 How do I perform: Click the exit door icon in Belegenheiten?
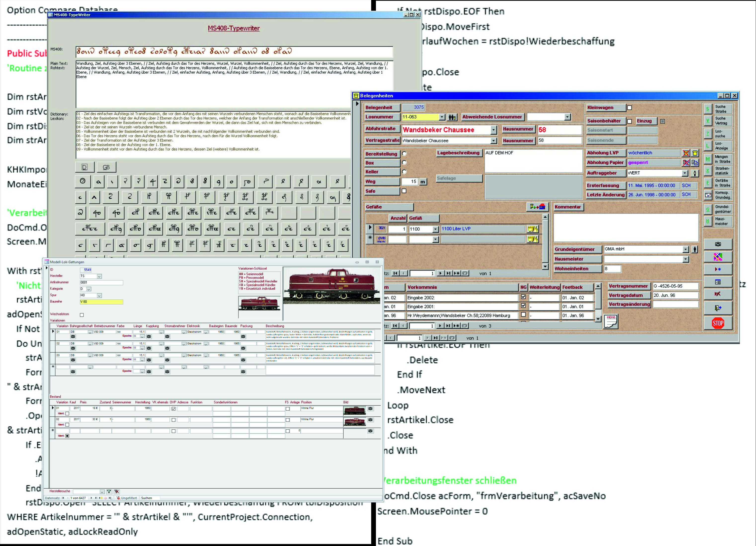[x=718, y=308]
